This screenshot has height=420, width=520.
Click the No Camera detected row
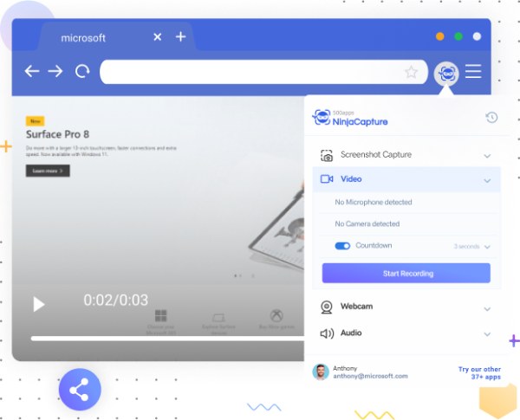point(408,223)
